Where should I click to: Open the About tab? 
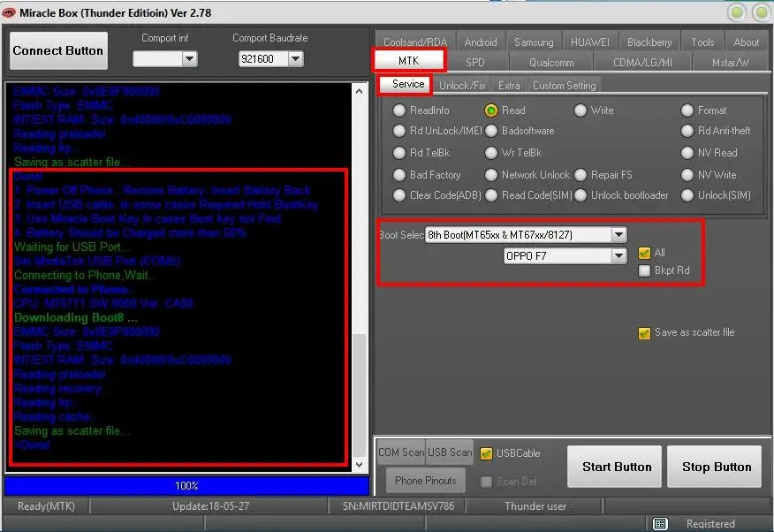[746, 42]
